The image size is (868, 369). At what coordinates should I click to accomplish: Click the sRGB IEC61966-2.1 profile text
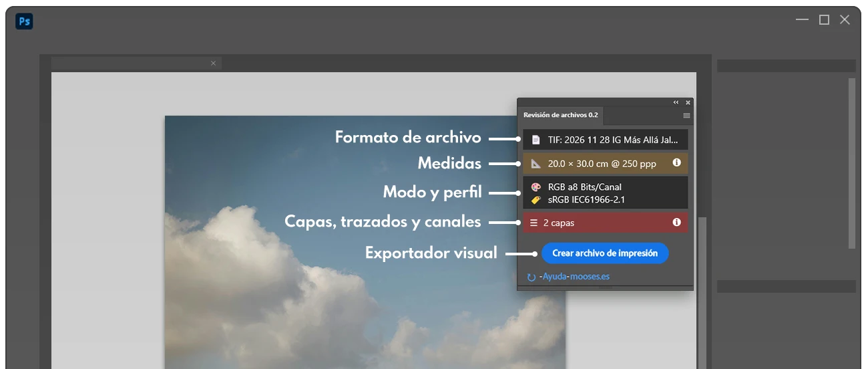[x=586, y=199]
